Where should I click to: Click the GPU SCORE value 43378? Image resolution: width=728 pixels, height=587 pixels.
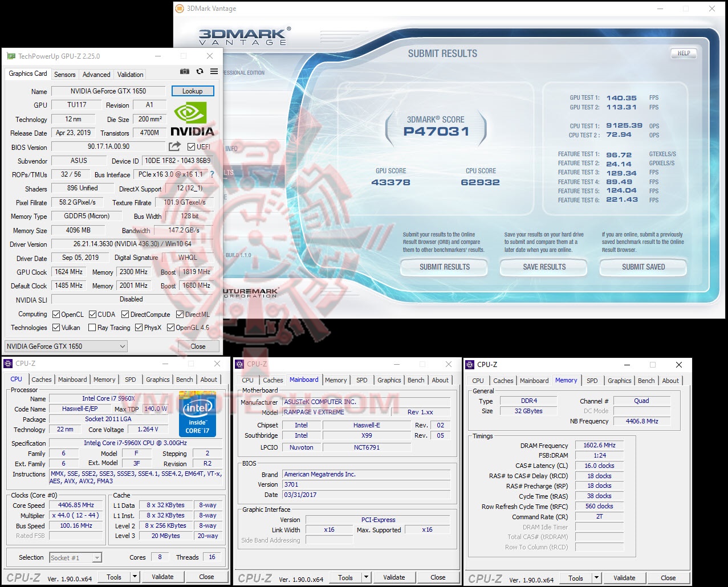pos(391,182)
